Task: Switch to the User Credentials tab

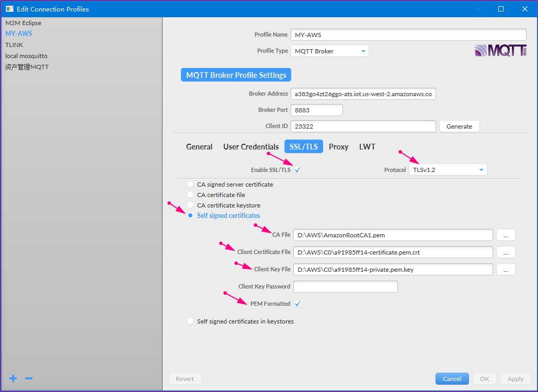Action: pos(251,147)
